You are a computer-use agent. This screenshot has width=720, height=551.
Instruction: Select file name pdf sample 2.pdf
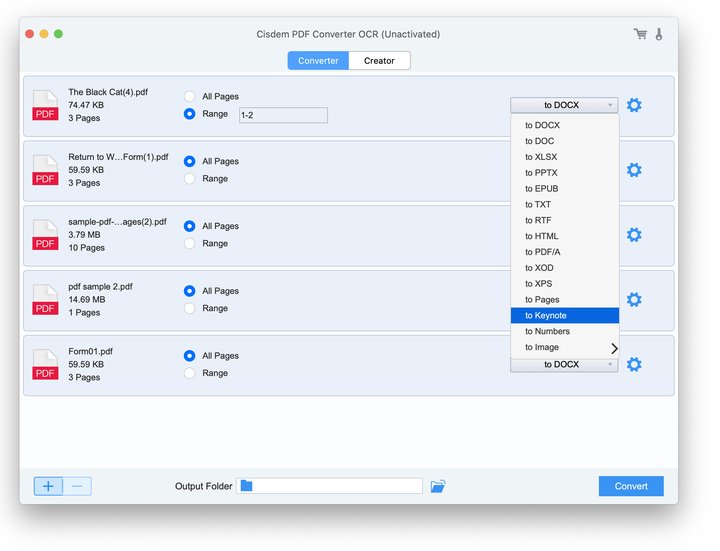(100, 287)
